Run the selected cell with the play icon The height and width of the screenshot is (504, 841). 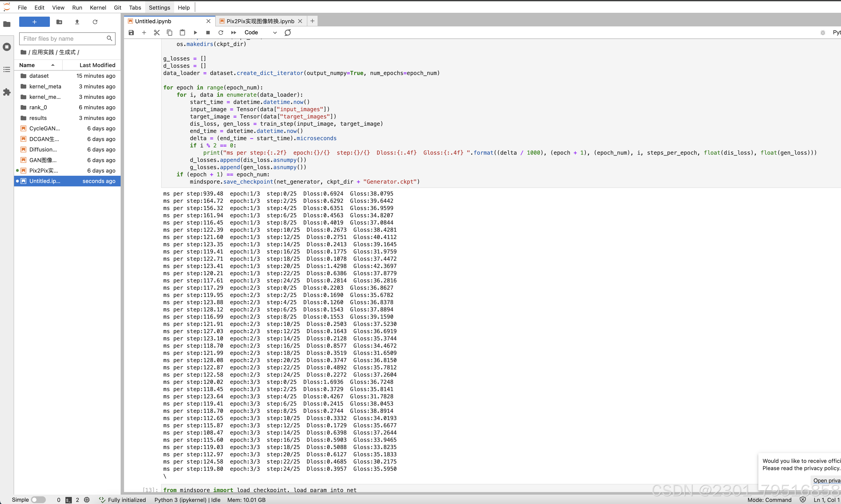(195, 33)
